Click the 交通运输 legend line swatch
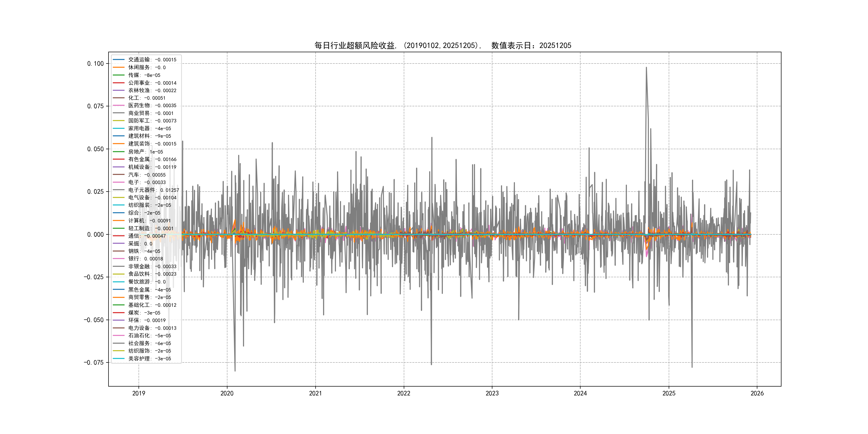 coord(119,60)
